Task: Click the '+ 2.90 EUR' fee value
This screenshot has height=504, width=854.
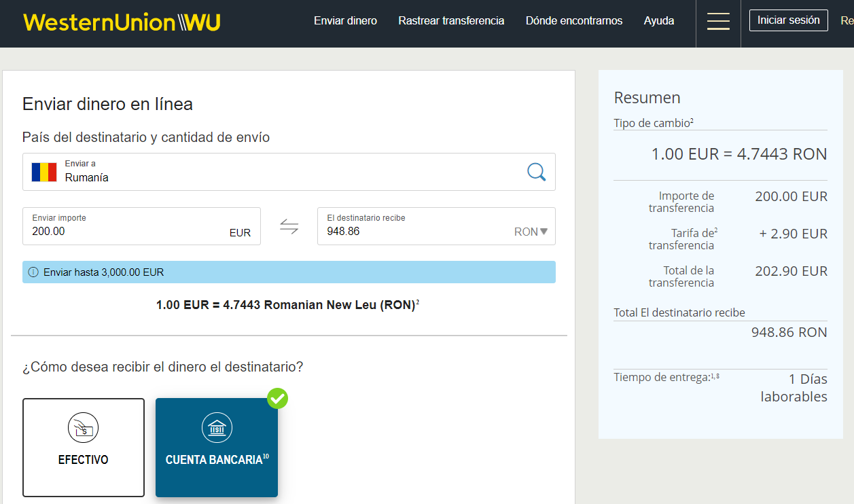Action: tap(794, 234)
